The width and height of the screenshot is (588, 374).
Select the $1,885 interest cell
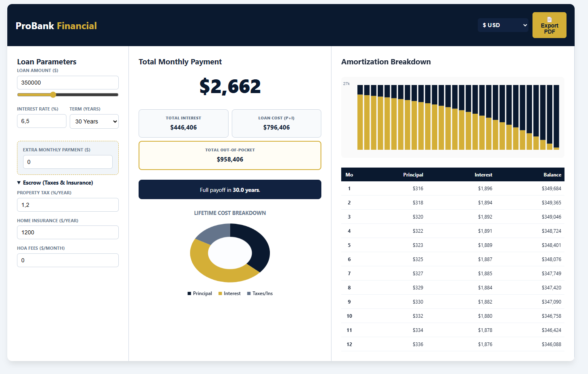pos(485,274)
